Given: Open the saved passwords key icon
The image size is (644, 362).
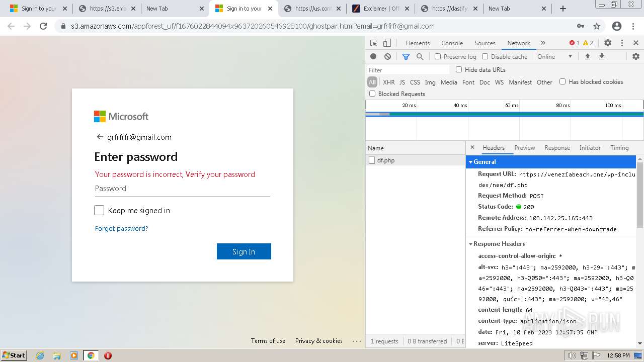Looking at the screenshot, I should coord(581,26).
